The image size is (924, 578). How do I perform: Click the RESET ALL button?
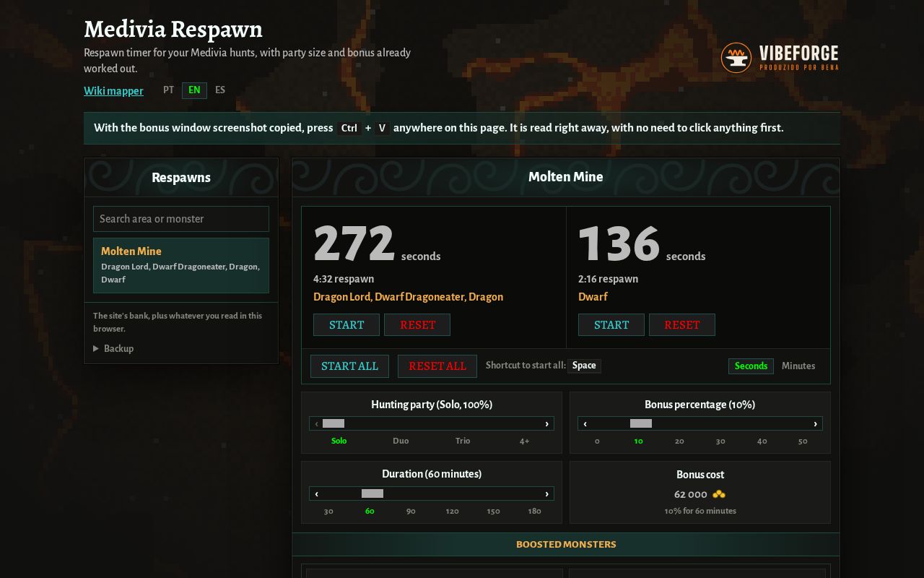tap(437, 366)
